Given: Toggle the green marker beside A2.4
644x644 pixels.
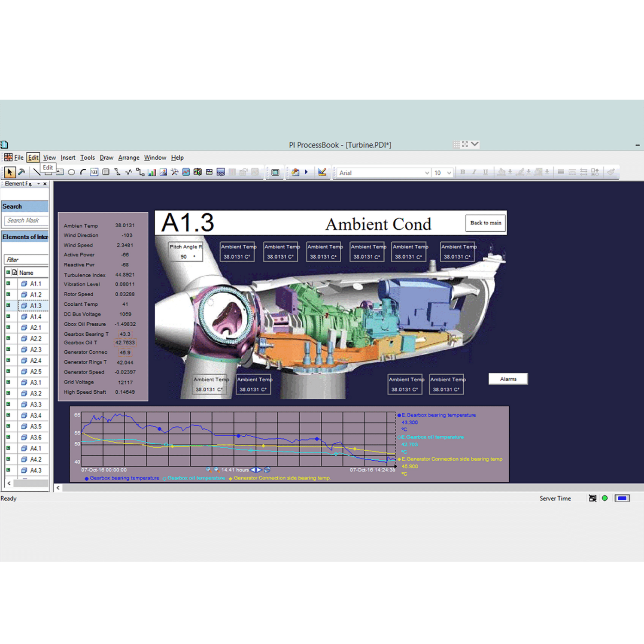Looking at the screenshot, I should tap(8, 360).
